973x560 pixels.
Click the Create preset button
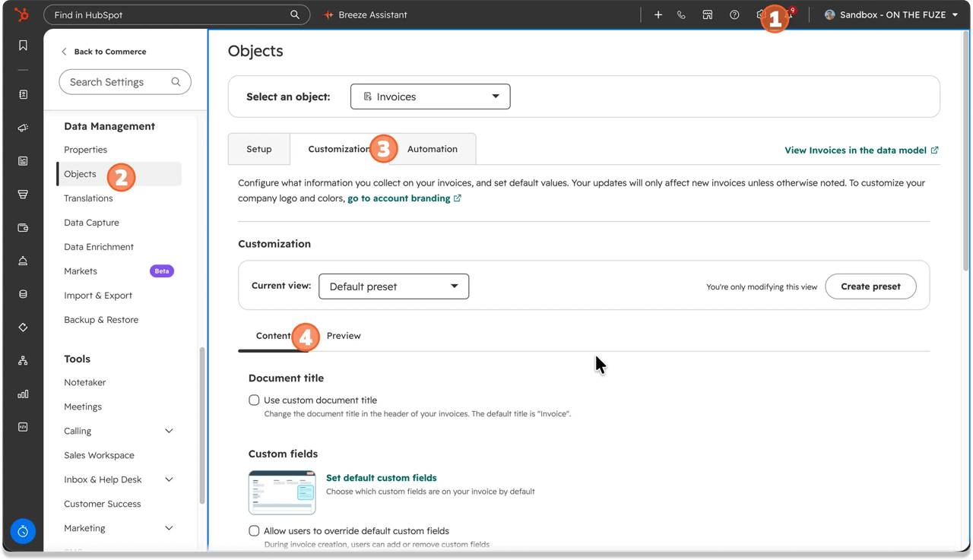click(x=870, y=286)
